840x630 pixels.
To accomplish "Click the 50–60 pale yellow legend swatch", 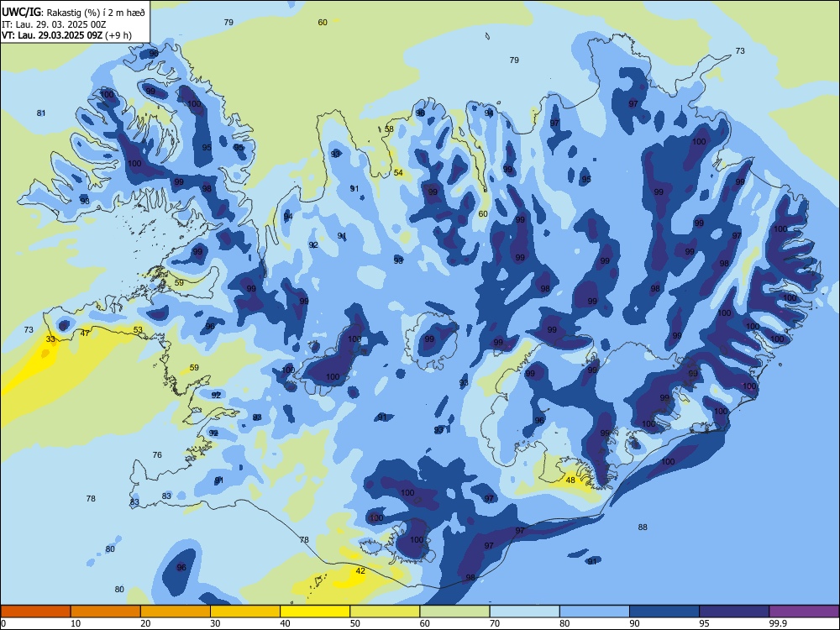I will 385,612.
